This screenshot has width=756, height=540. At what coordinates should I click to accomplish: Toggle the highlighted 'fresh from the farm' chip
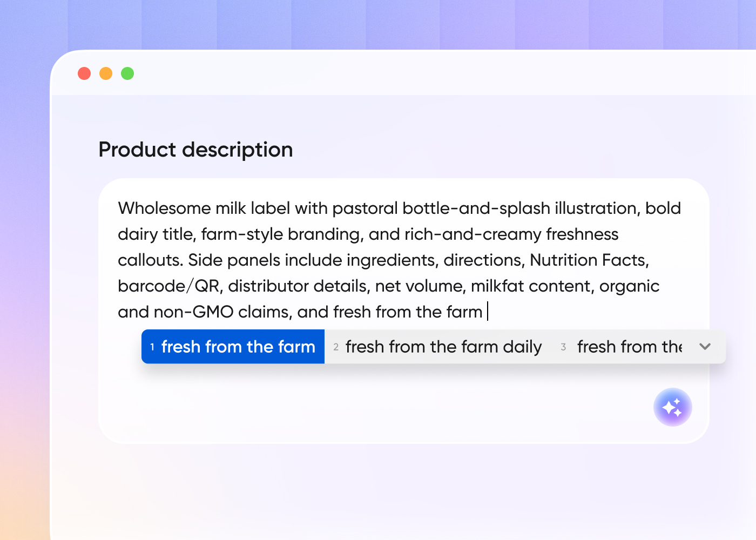(x=232, y=347)
